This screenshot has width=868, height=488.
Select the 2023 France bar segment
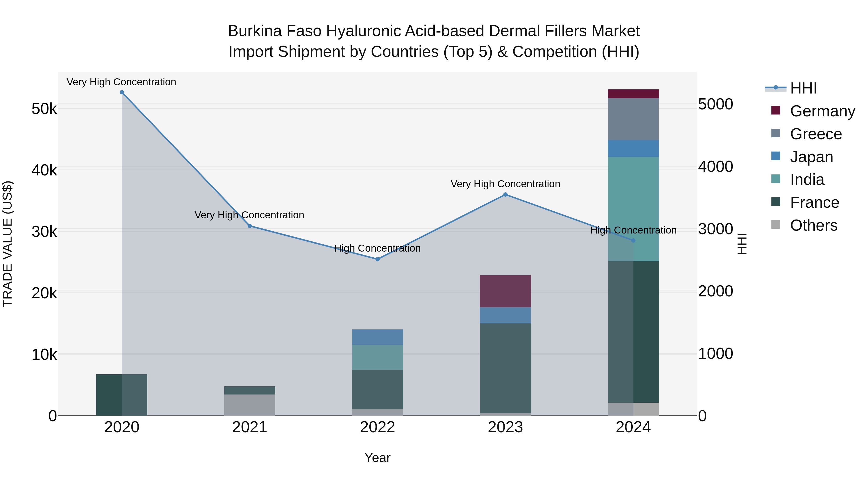(x=505, y=368)
